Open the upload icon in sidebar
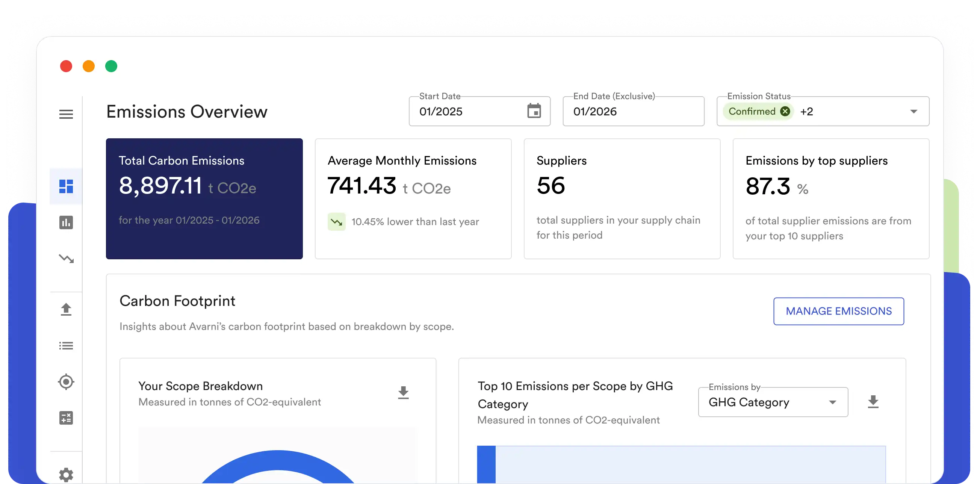980x484 pixels. pos(66,309)
